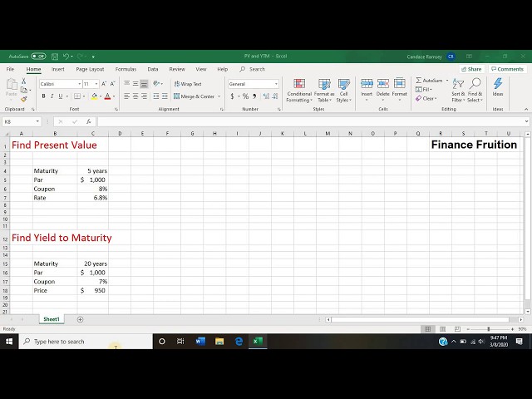Toggle AutoSave switch
Viewport: 532px width, 399px height.
point(38,57)
